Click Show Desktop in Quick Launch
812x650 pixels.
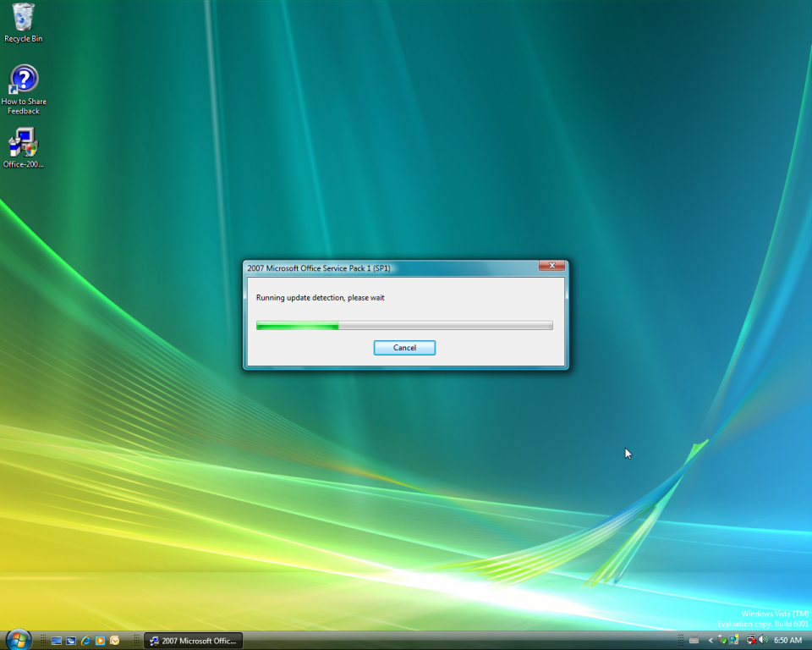(57, 641)
